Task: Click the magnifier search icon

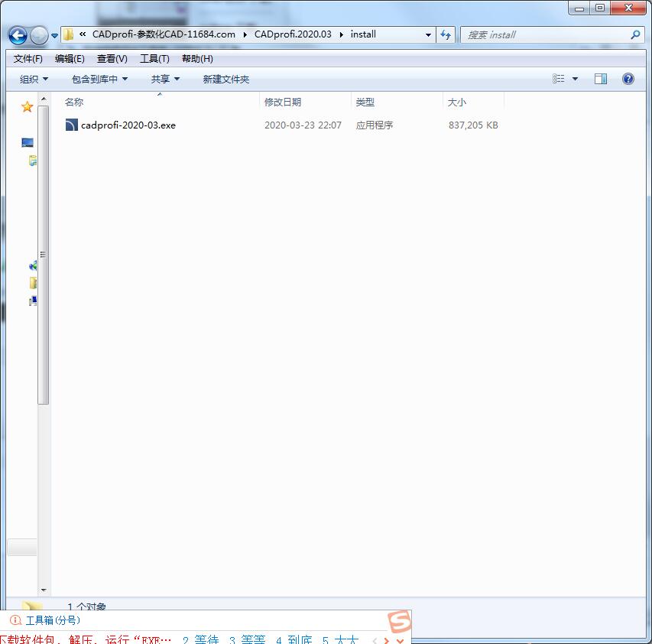Action: click(x=635, y=35)
